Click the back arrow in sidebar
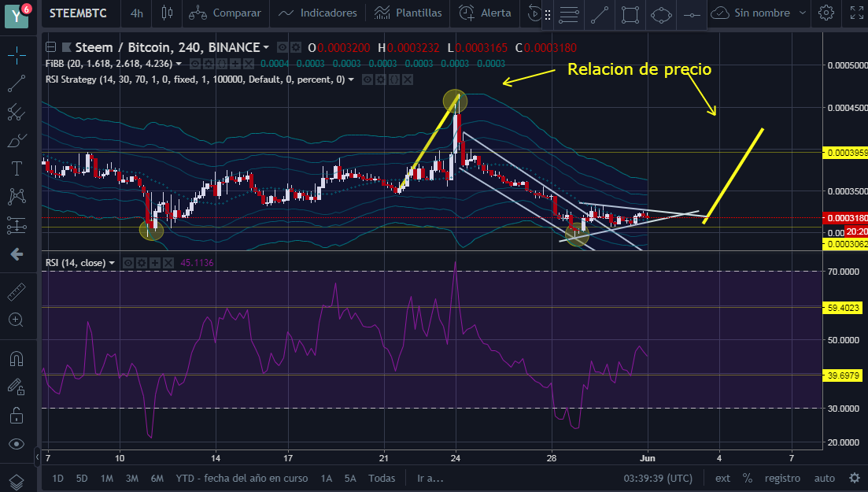Image resolution: width=868 pixels, height=492 pixels. click(x=17, y=254)
